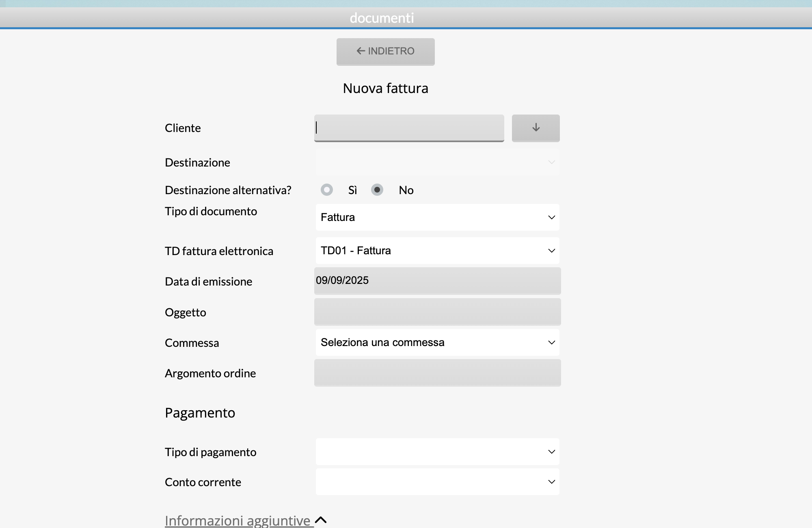Screen dimensions: 812x528
Task: Click the chevron in Seleziona una commessa
Action: (551, 342)
